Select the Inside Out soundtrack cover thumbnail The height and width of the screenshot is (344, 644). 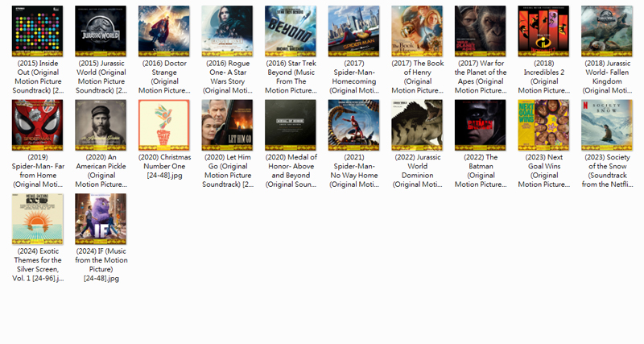pyautogui.click(x=37, y=31)
